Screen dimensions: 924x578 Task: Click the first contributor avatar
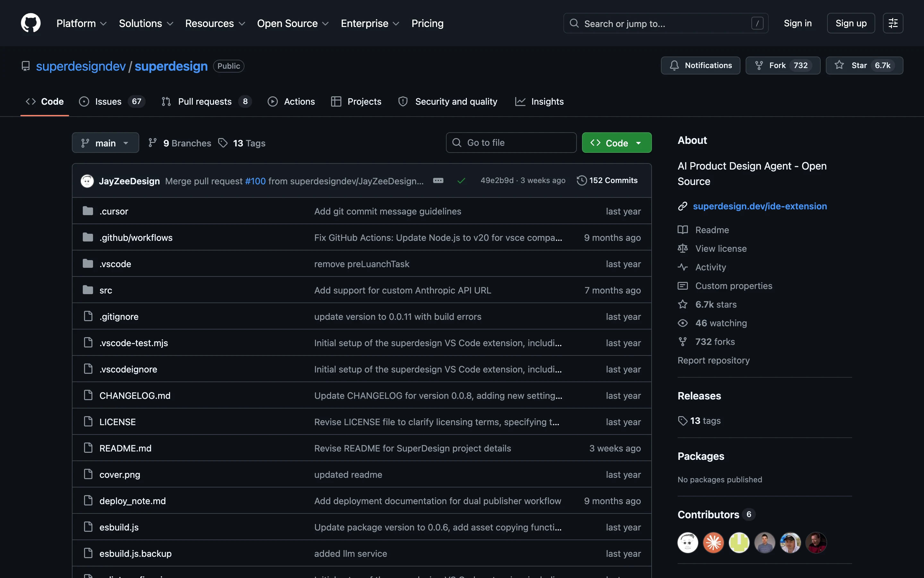tap(688, 542)
